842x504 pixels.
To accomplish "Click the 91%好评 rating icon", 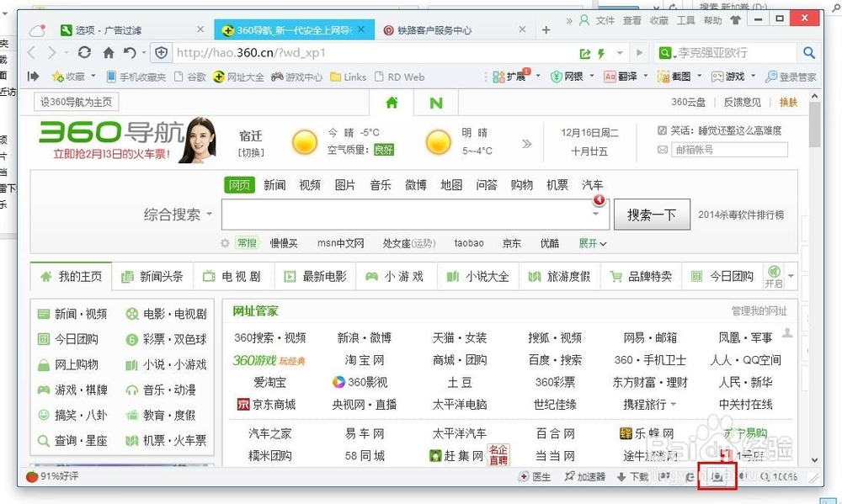I will coord(32,476).
